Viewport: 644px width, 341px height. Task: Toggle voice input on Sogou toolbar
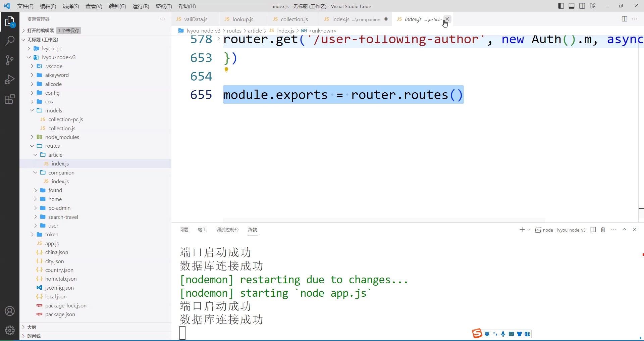pos(503,334)
